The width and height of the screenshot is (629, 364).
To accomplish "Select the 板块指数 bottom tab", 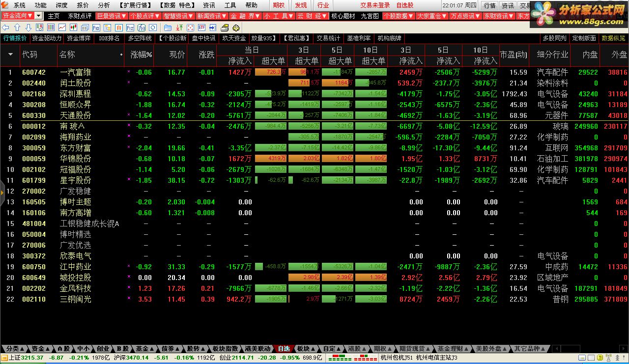I will (x=226, y=349).
